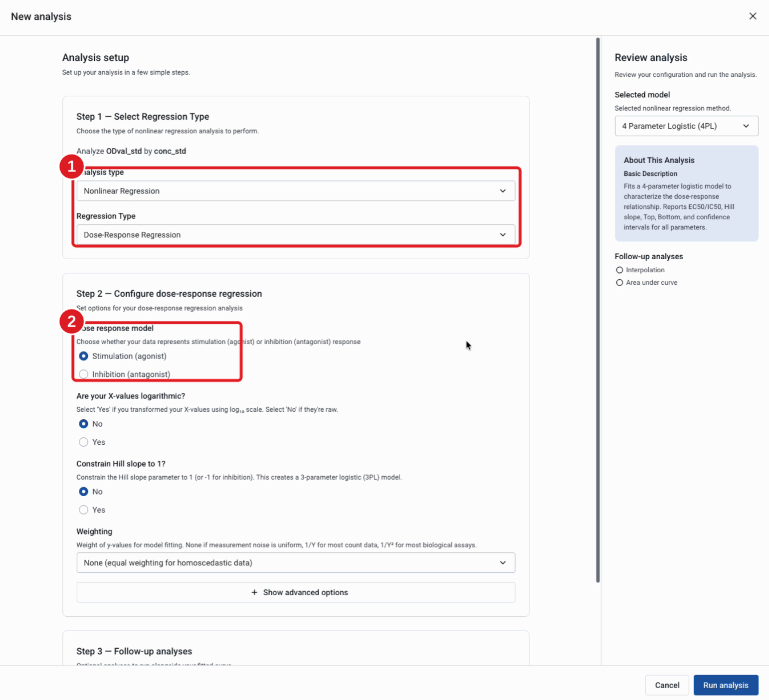Screen dimensions: 769x700
Task: Select Stimulation (agonist) radio button
Action: point(83,356)
